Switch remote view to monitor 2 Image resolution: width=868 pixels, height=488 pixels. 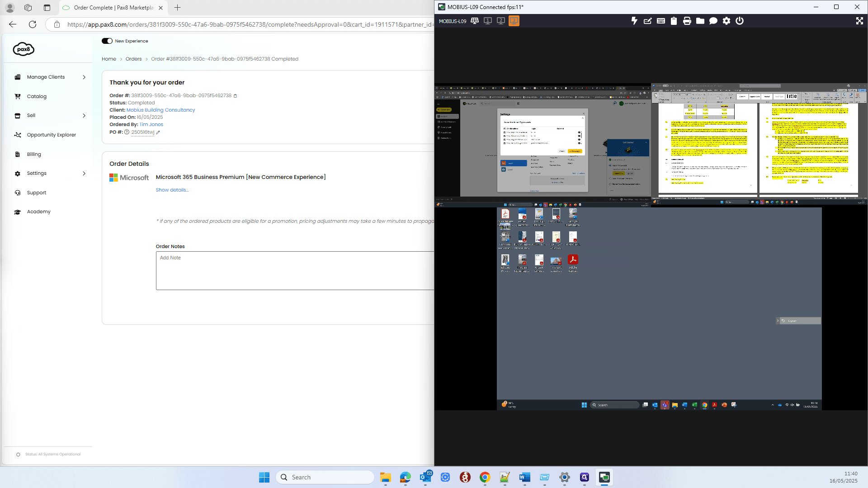click(501, 21)
